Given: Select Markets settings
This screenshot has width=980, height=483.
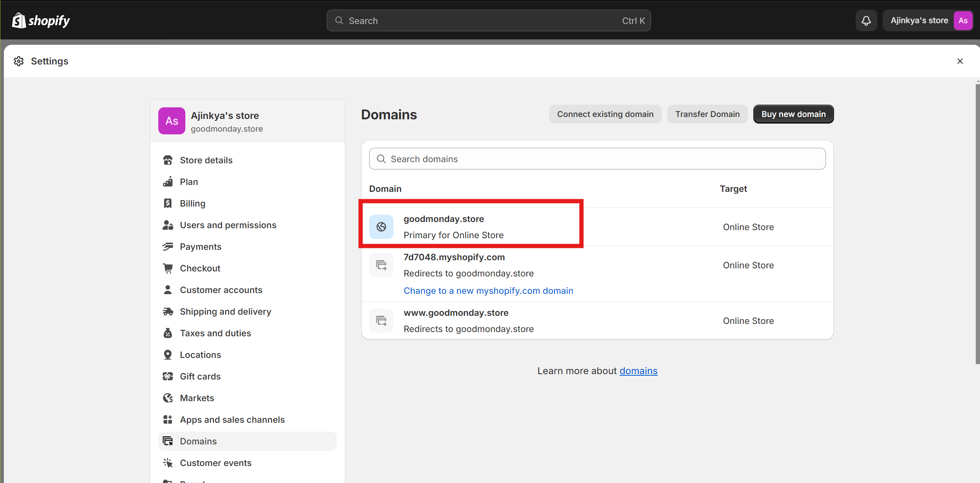Looking at the screenshot, I should pyautogui.click(x=247, y=398).
